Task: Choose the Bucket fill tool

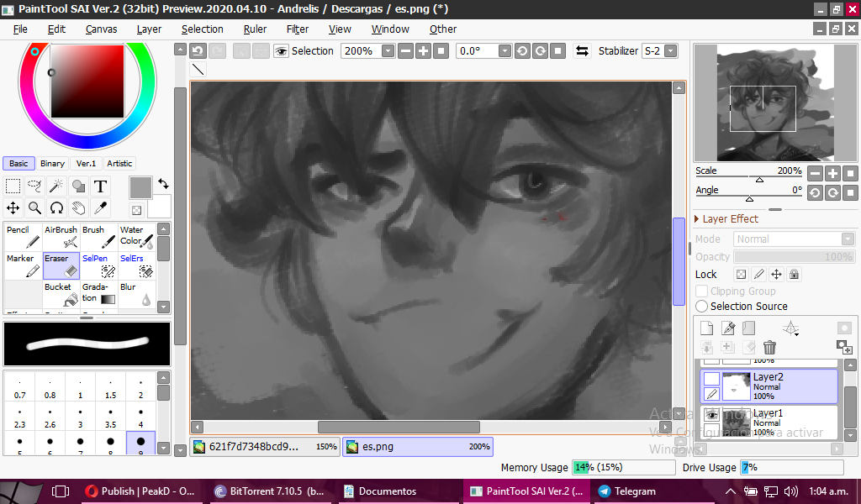Action: coord(61,294)
